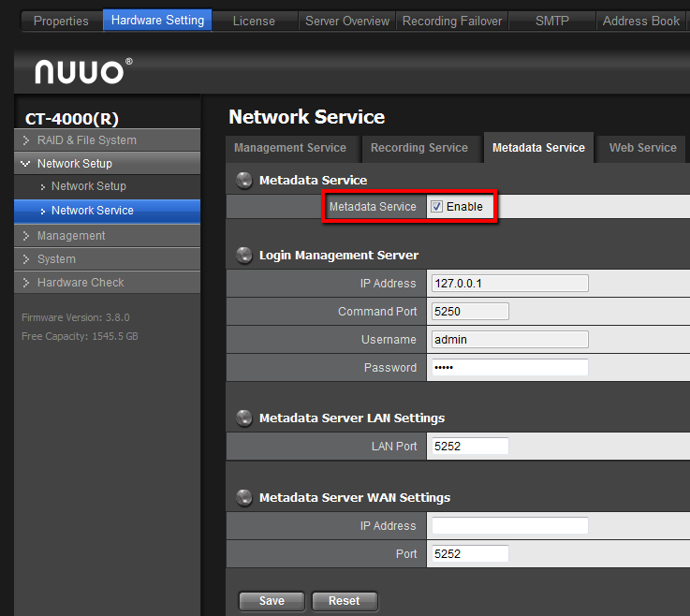Click the Metadata Service section bullet icon
The width and height of the screenshot is (690, 616).
click(243, 180)
